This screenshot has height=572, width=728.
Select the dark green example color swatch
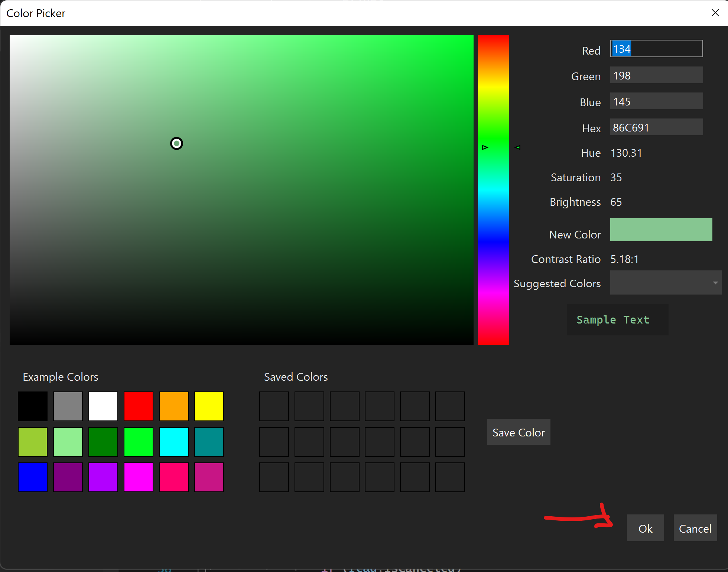(103, 442)
